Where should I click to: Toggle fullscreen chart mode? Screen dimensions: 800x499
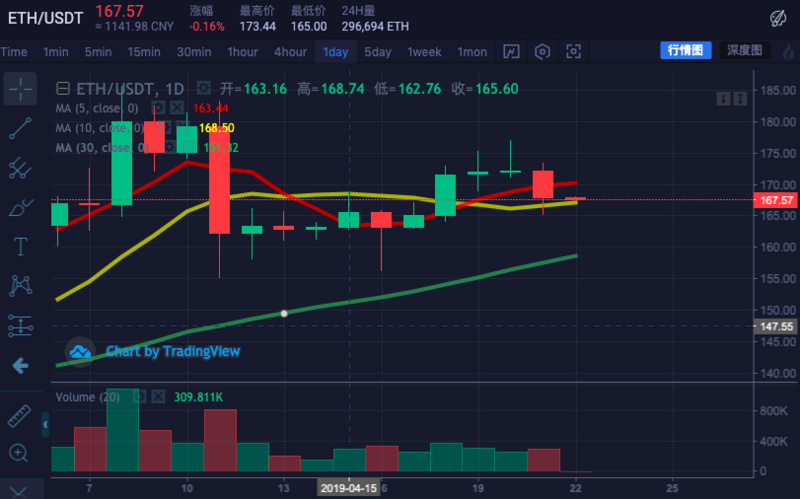point(573,51)
